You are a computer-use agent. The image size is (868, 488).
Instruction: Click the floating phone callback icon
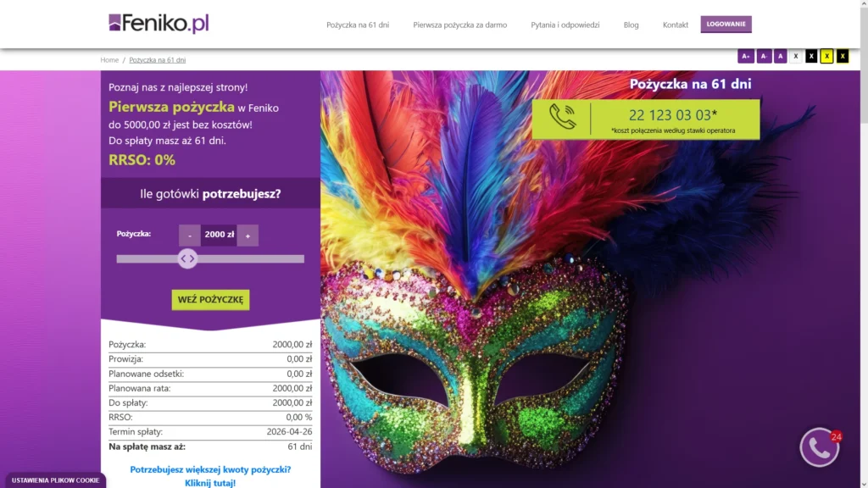pyautogui.click(x=820, y=447)
